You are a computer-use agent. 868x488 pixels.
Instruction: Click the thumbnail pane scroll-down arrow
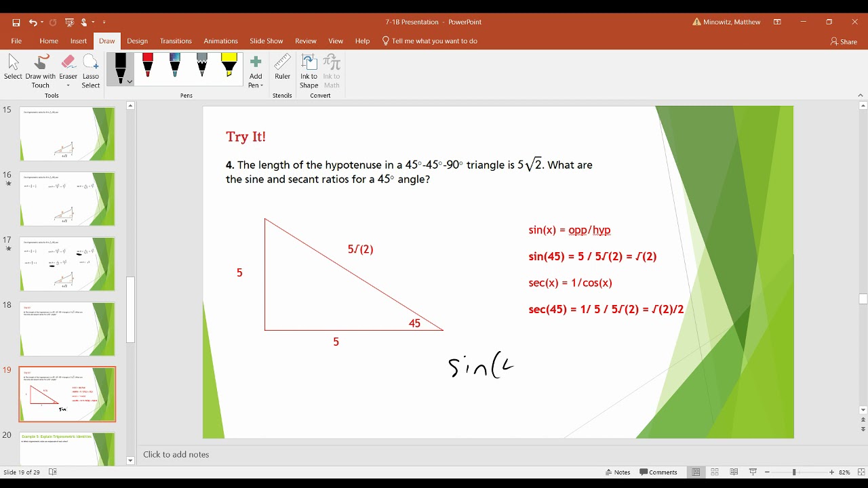(130, 461)
